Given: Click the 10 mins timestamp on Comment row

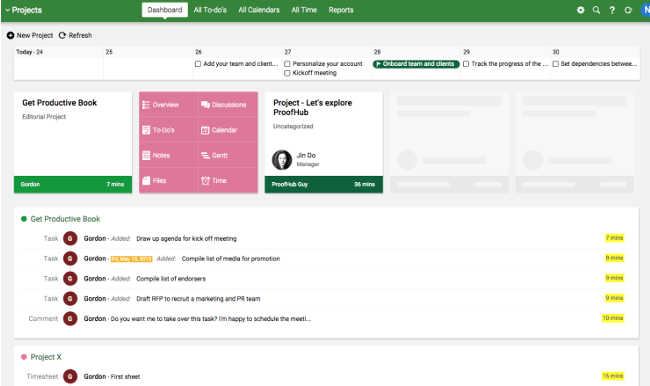Looking at the screenshot, I should point(613,318).
